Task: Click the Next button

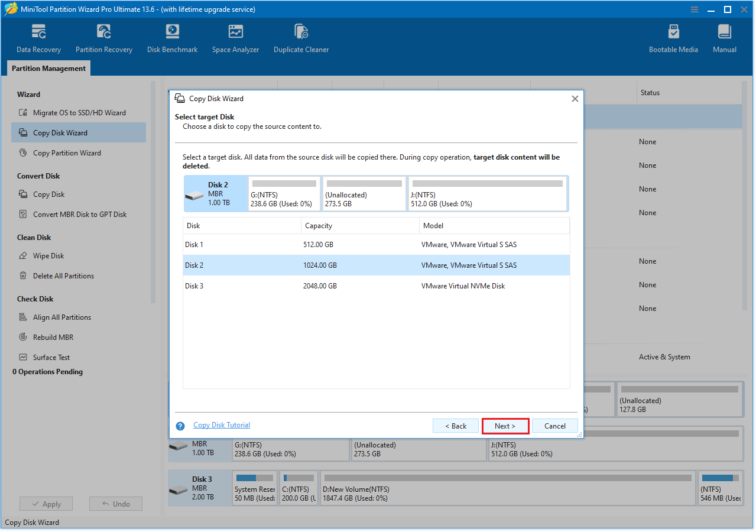Action: [x=505, y=426]
